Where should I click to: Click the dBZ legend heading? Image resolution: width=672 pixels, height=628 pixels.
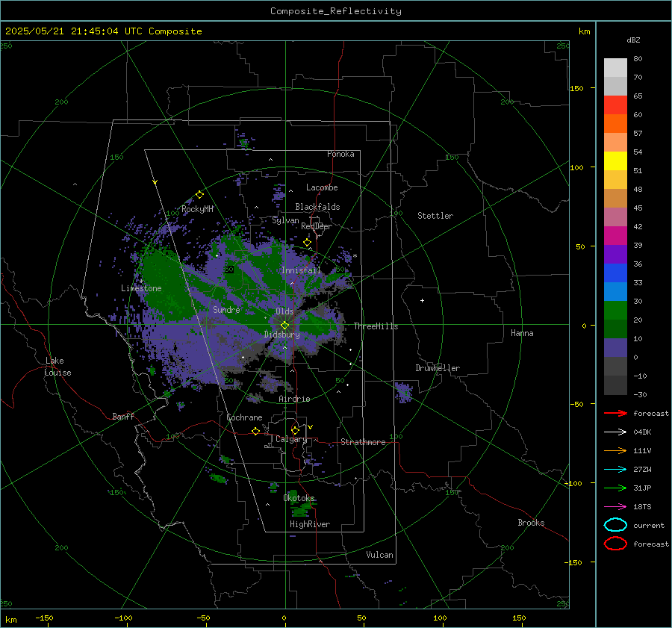pyautogui.click(x=633, y=40)
